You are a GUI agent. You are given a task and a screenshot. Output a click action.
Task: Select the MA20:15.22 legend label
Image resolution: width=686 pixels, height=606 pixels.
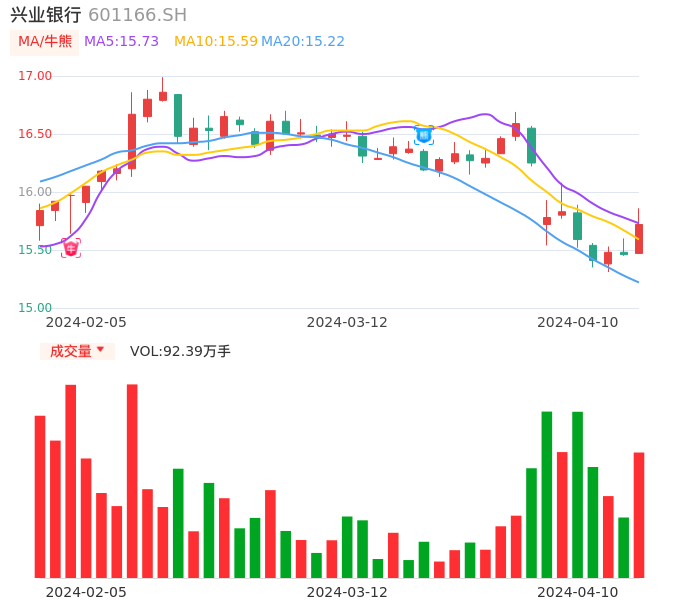point(303,42)
